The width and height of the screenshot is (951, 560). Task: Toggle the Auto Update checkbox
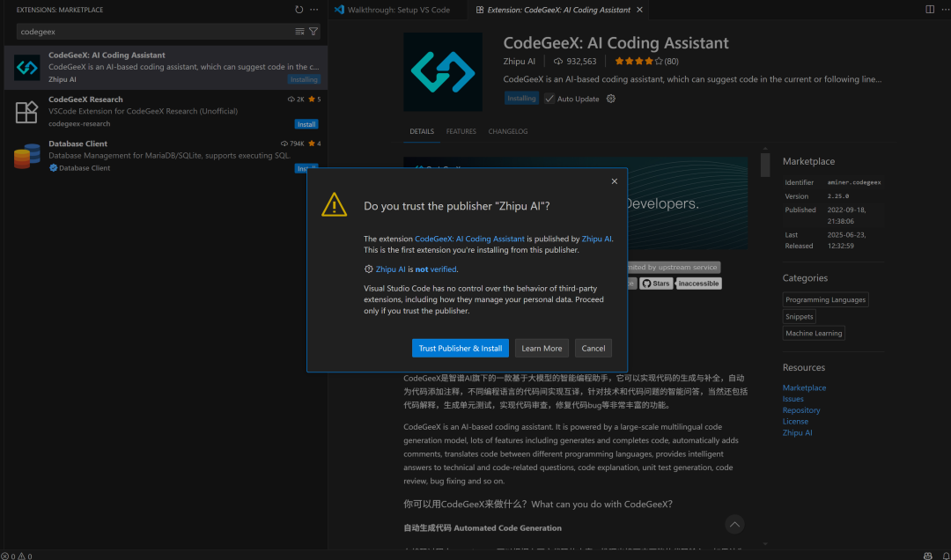pyautogui.click(x=549, y=99)
